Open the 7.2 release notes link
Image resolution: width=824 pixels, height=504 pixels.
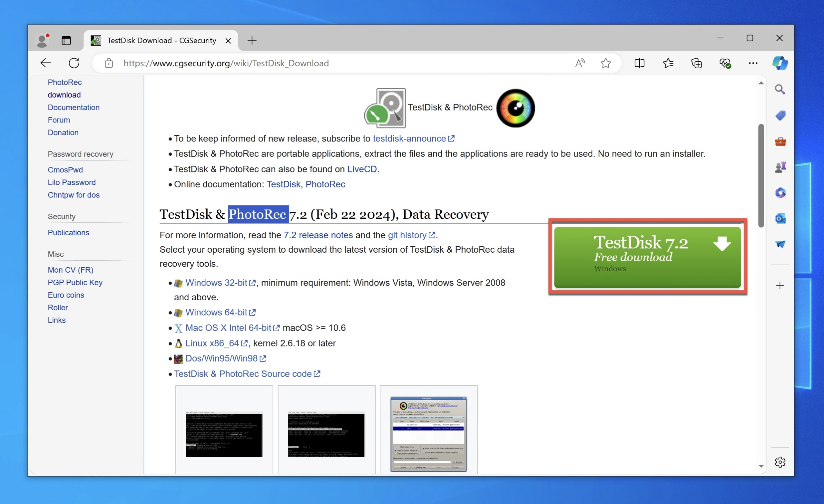318,235
